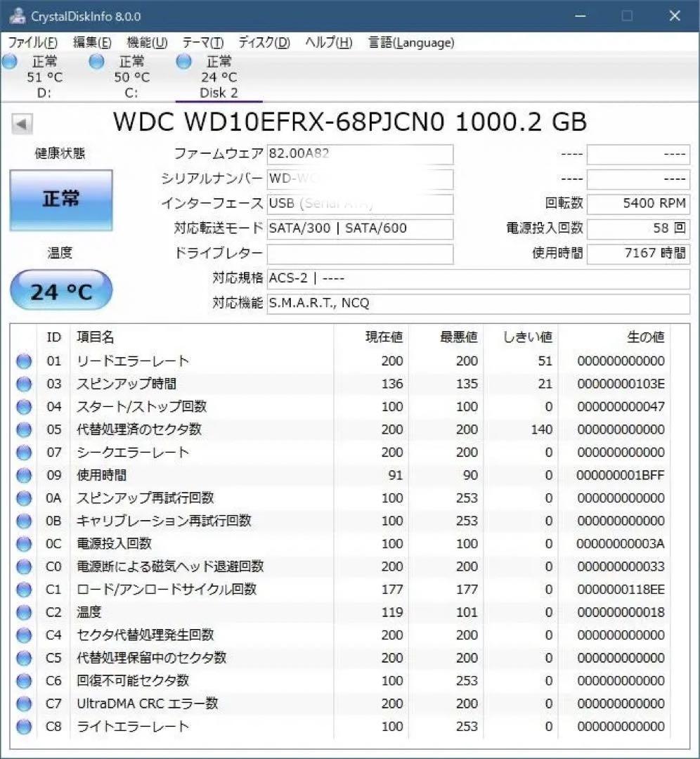Click status orb for リードエラーレート row

(24, 361)
